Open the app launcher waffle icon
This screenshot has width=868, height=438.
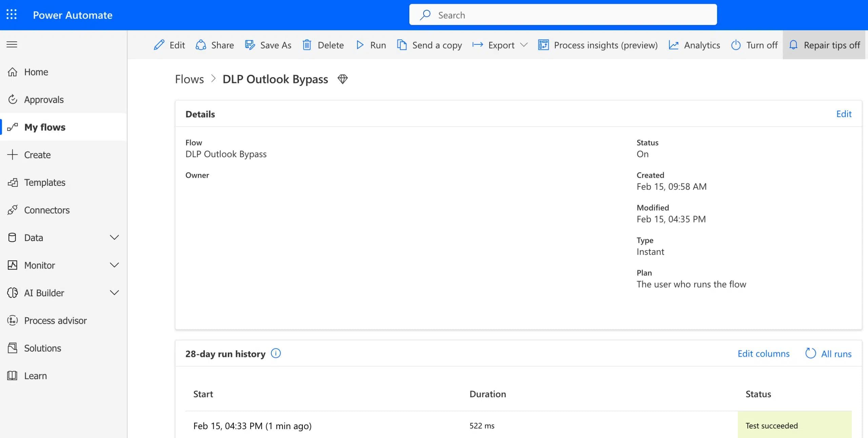coord(12,15)
